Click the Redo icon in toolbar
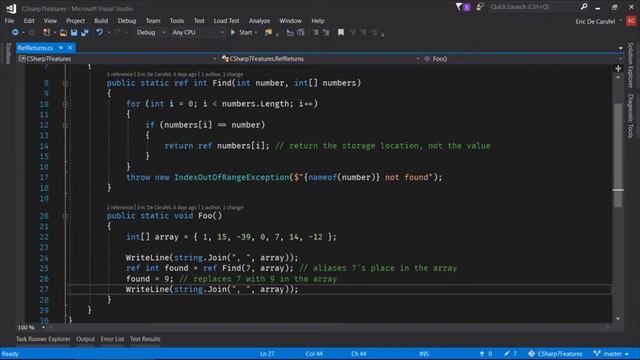640x360 pixels. click(x=118, y=32)
